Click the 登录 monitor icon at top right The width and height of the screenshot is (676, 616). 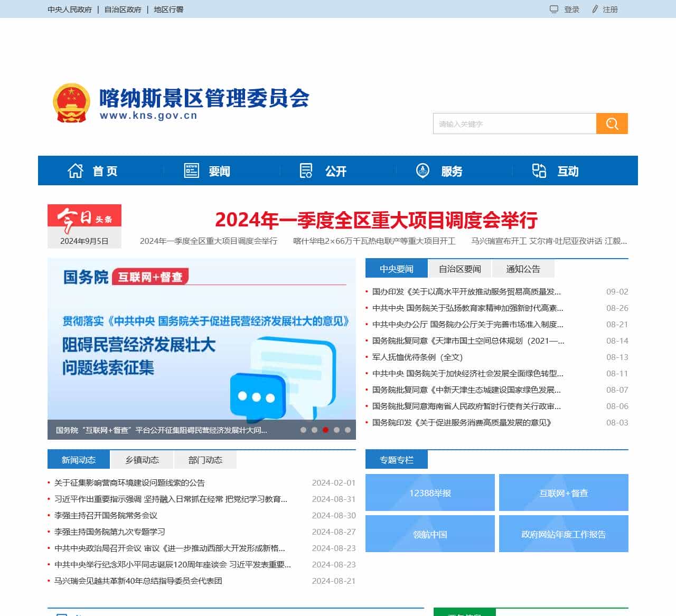click(553, 10)
